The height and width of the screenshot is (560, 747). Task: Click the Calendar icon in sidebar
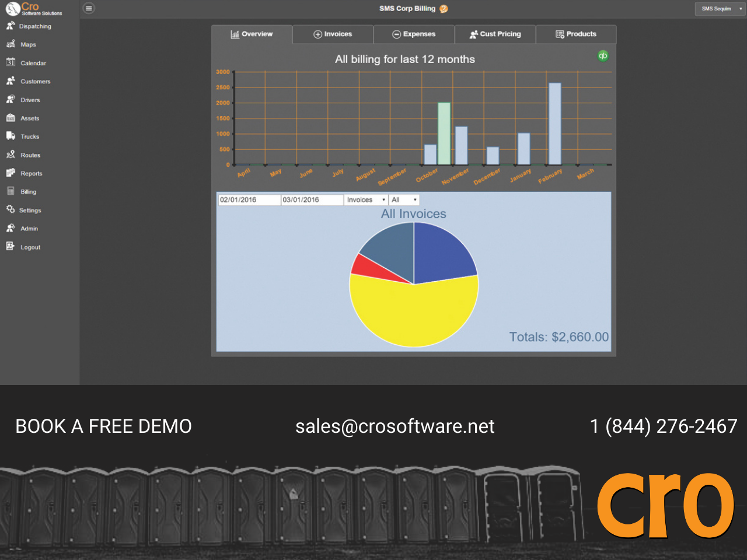(x=11, y=62)
